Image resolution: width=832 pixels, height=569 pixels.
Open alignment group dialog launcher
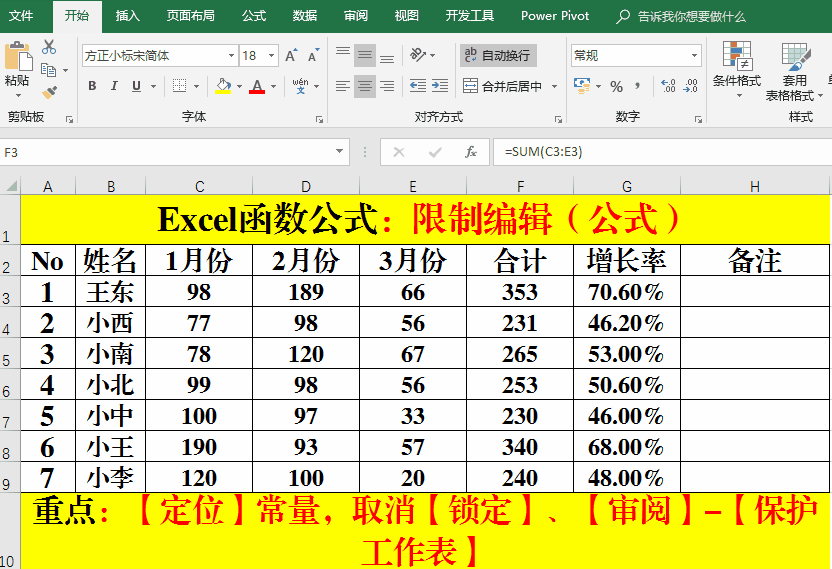point(558,119)
